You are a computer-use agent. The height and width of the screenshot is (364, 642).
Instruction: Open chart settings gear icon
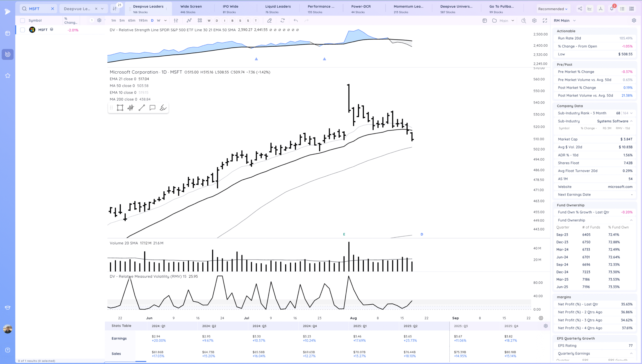coord(534,21)
